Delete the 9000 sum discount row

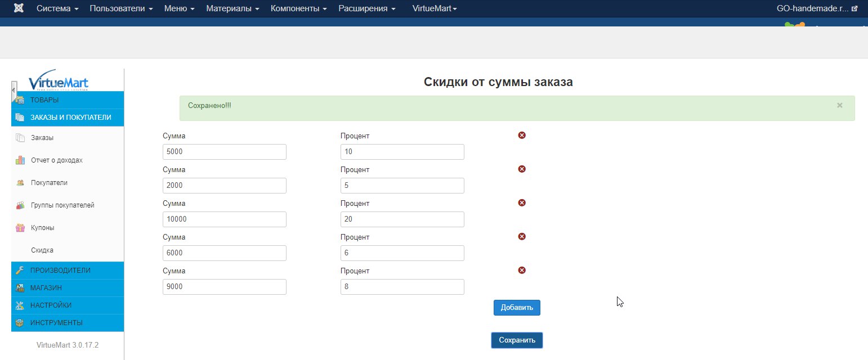(522, 270)
